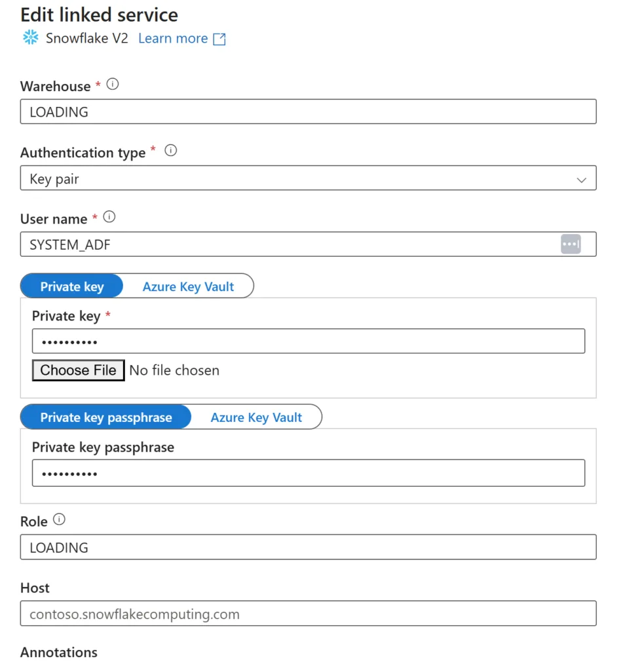Click the User name info icon
Screen dimensions: 644x671
(x=109, y=217)
